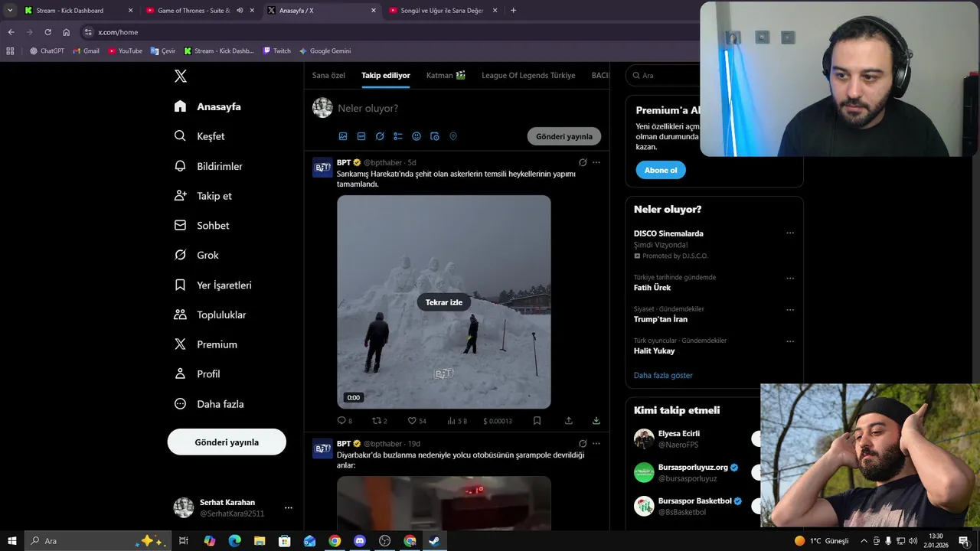Open Grok action on Diyarbakır post

[583, 443]
